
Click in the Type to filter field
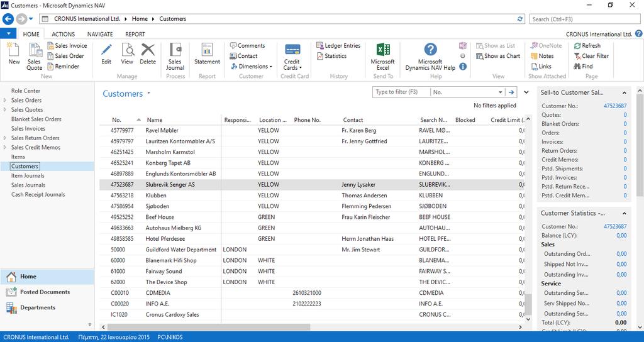[401, 92]
